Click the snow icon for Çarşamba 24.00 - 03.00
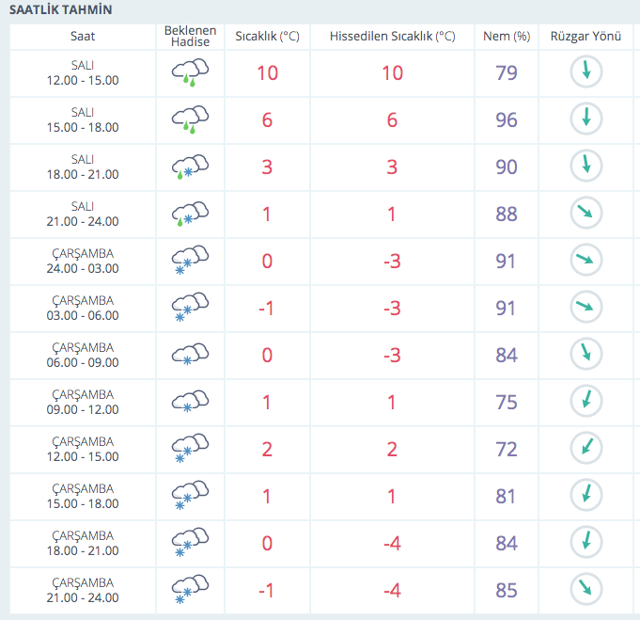Screen dimensions: 640x620 (x=189, y=261)
